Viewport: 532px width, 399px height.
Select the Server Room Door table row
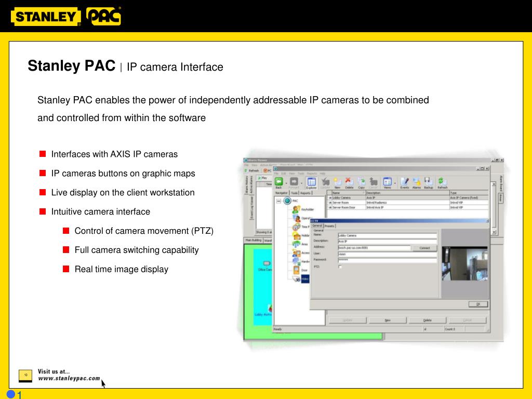point(408,207)
